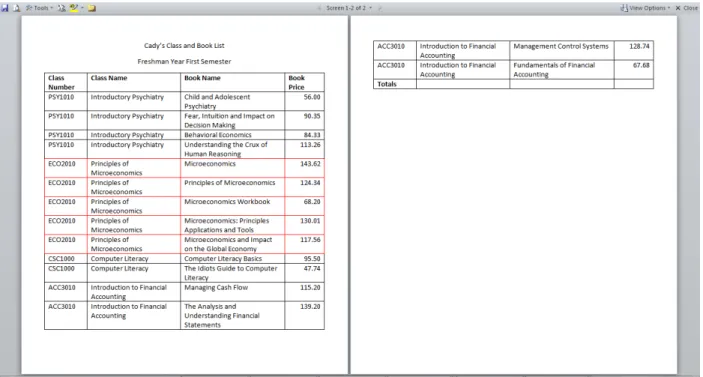Screen dimensions: 703x377
Task: Click Fear, Intuition and Impact book cell
Action: click(x=232, y=121)
